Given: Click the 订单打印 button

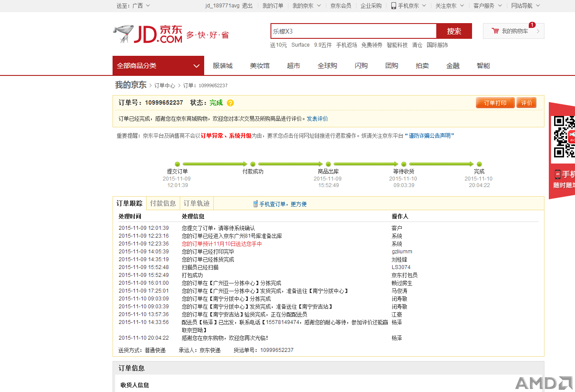Looking at the screenshot, I should (495, 103).
